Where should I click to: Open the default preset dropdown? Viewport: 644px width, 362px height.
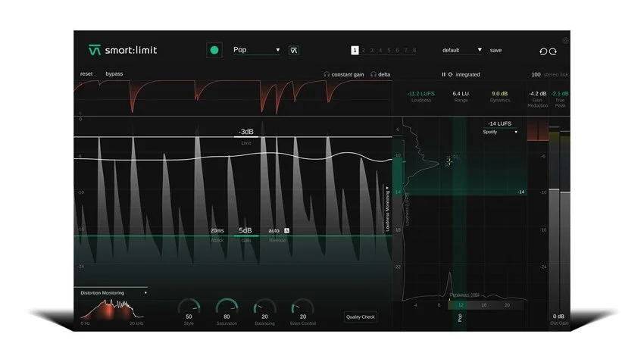click(461, 50)
